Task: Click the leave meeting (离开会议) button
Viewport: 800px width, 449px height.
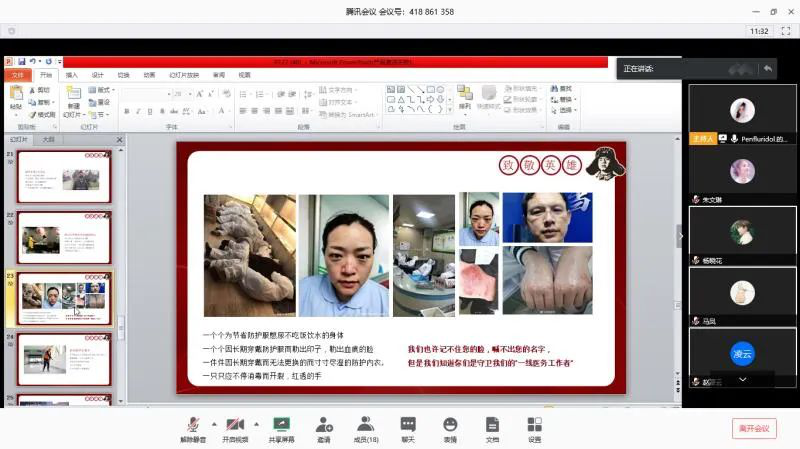Action: click(x=754, y=429)
